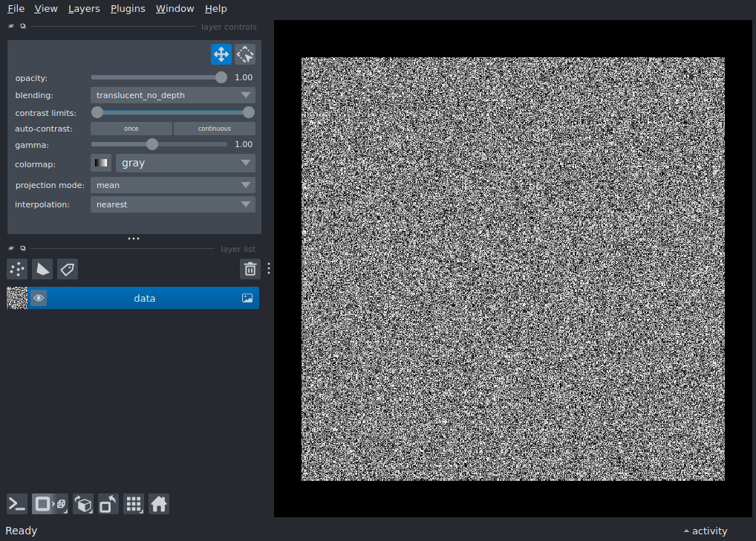756x541 pixels.
Task: Open the interpolation dropdown
Action: pos(172,204)
